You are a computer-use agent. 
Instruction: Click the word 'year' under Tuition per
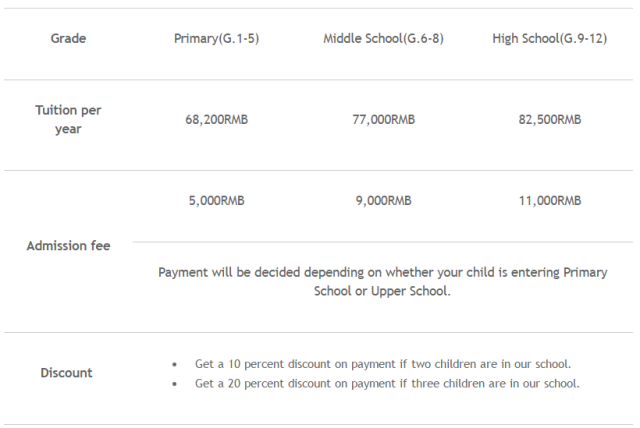point(68,129)
